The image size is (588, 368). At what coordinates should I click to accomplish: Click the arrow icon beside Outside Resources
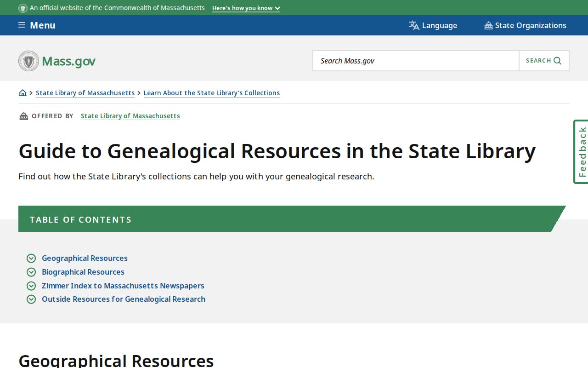31,299
